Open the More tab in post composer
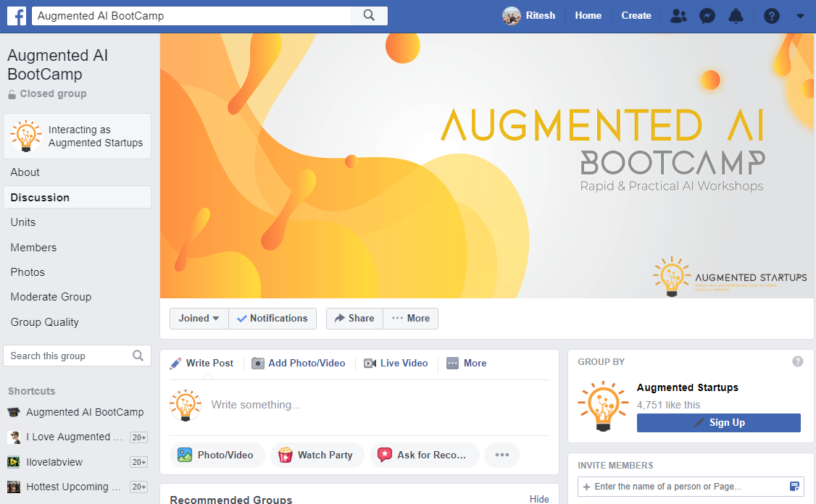Viewport: 816px width, 504px height. (x=467, y=363)
